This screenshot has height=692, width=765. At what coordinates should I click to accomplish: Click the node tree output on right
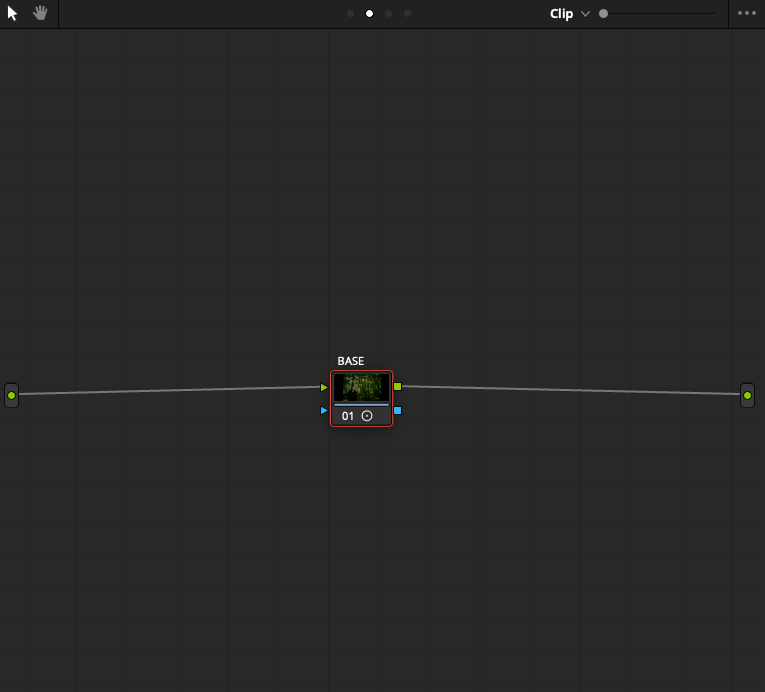pos(747,395)
